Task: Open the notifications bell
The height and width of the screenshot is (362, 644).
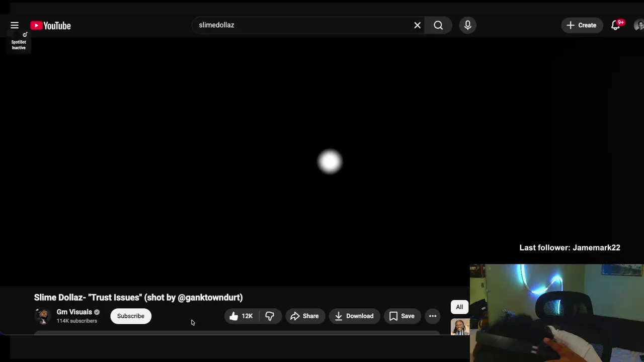Action: 616,25
